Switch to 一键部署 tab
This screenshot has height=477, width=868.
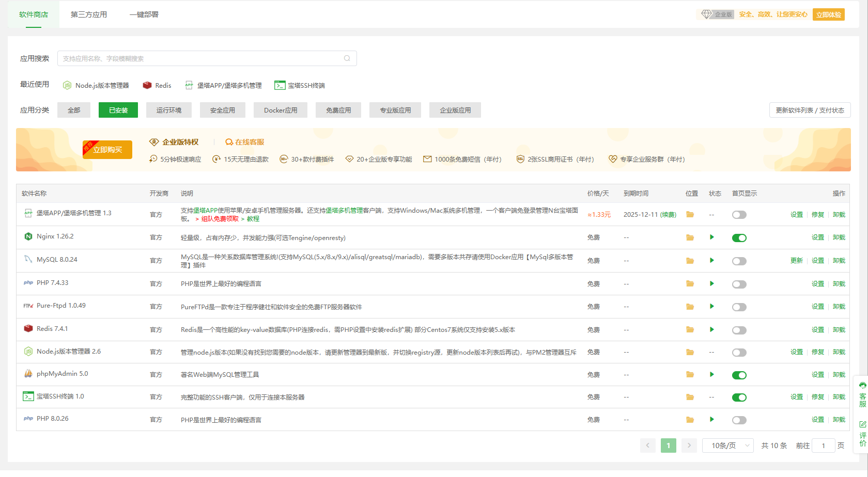144,14
